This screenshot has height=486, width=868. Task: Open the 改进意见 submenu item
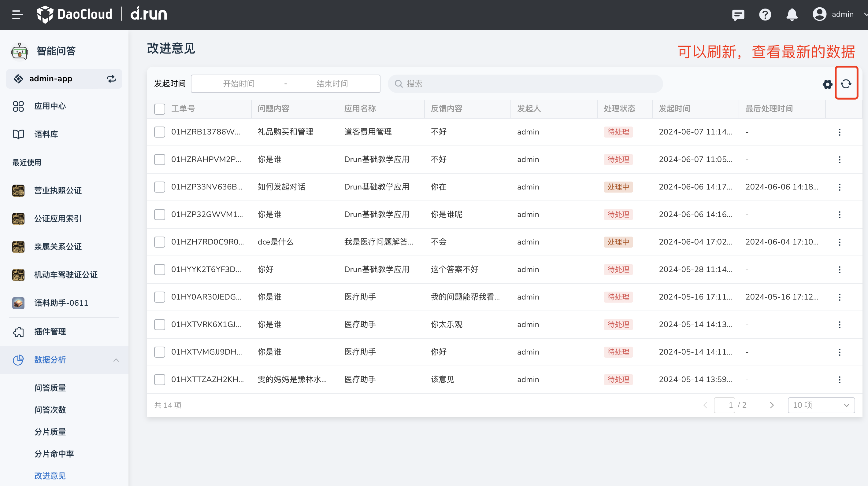pyautogui.click(x=50, y=476)
